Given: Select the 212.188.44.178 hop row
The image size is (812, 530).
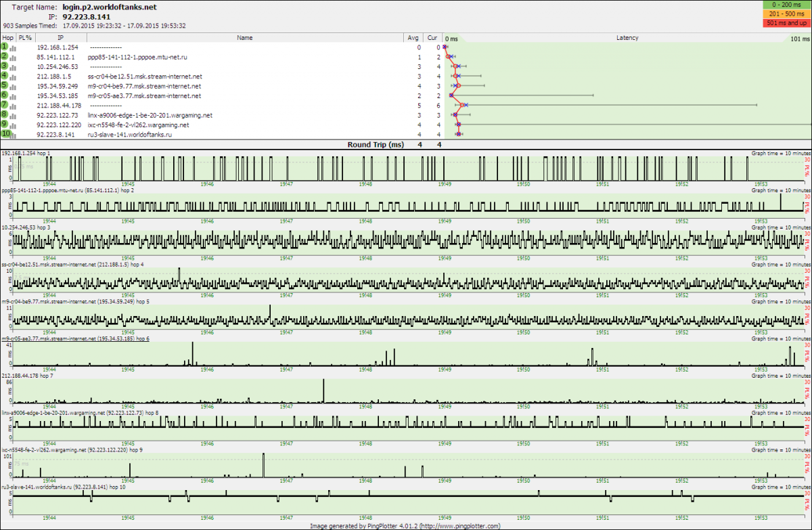Looking at the screenshot, I should [x=59, y=106].
